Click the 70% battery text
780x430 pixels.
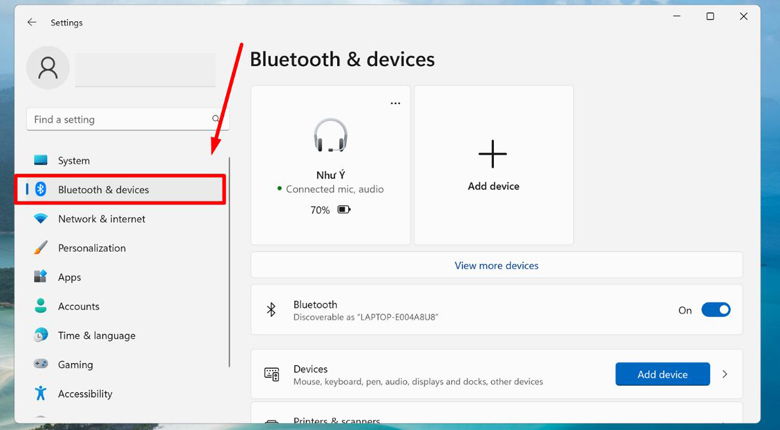320,210
